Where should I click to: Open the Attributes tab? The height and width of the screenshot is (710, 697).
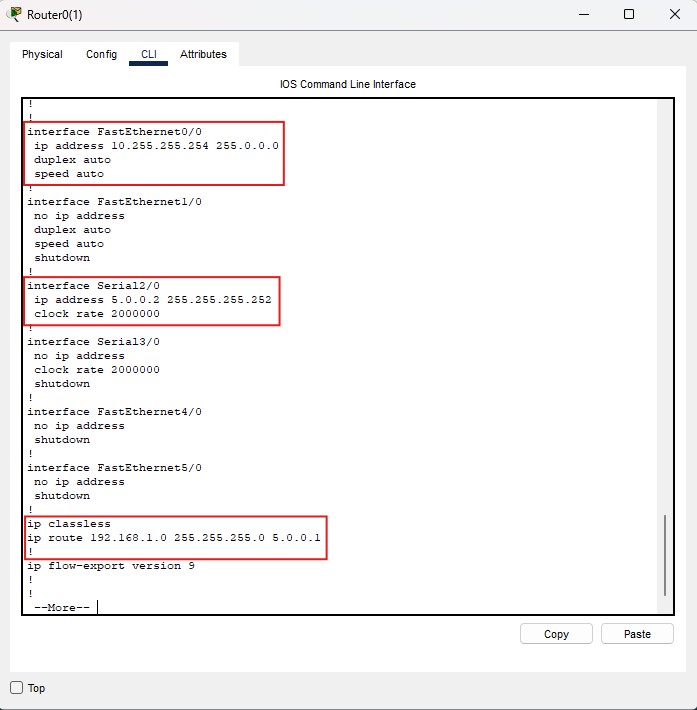pos(203,54)
